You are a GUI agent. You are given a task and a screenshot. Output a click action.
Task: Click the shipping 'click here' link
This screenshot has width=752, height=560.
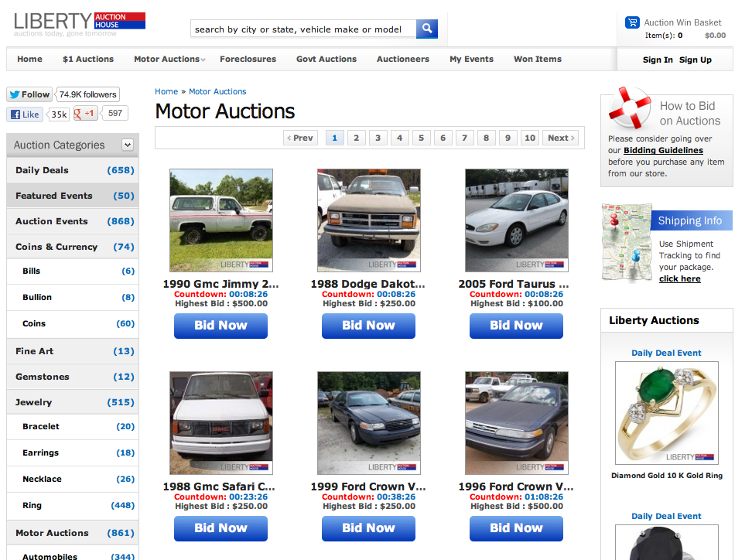[x=679, y=278]
